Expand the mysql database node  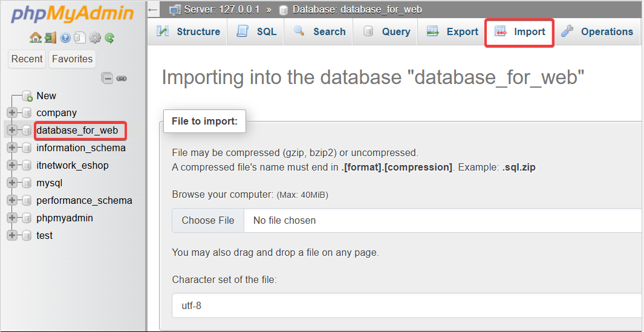(11, 183)
